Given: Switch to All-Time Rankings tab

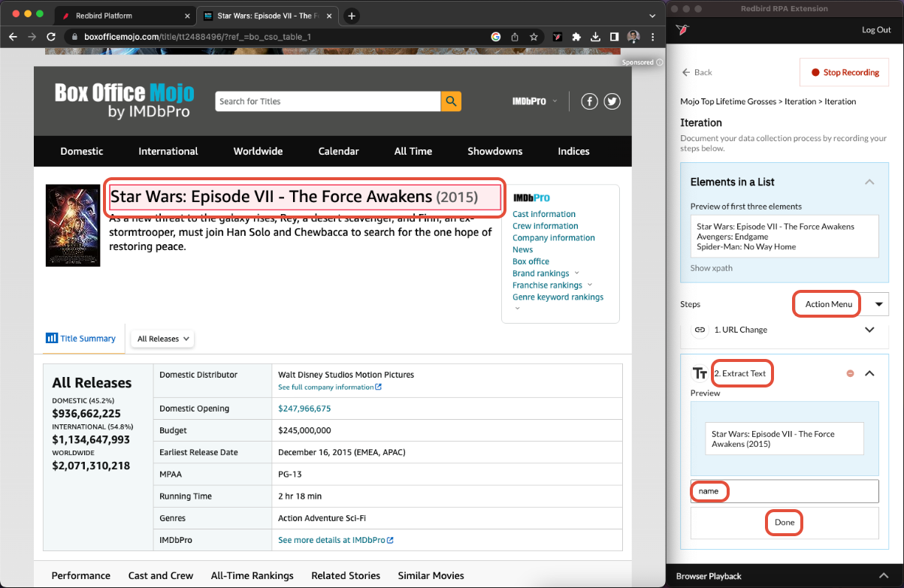Looking at the screenshot, I should click(x=252, y=576).
